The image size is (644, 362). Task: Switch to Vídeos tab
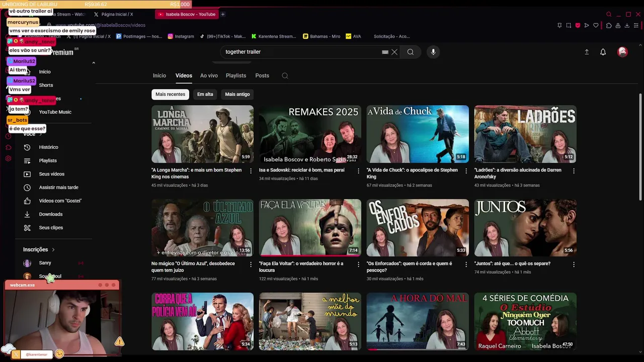pyautogui.click(x=184, y=75)
